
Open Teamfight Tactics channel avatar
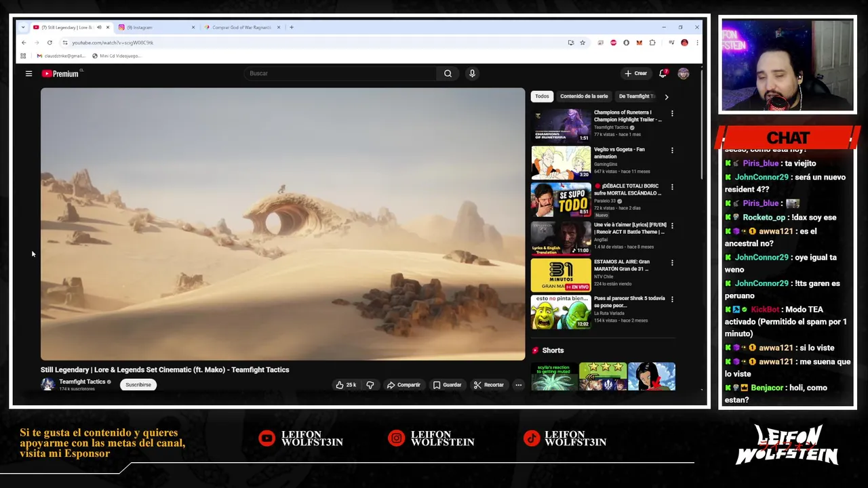click(47, 384)
